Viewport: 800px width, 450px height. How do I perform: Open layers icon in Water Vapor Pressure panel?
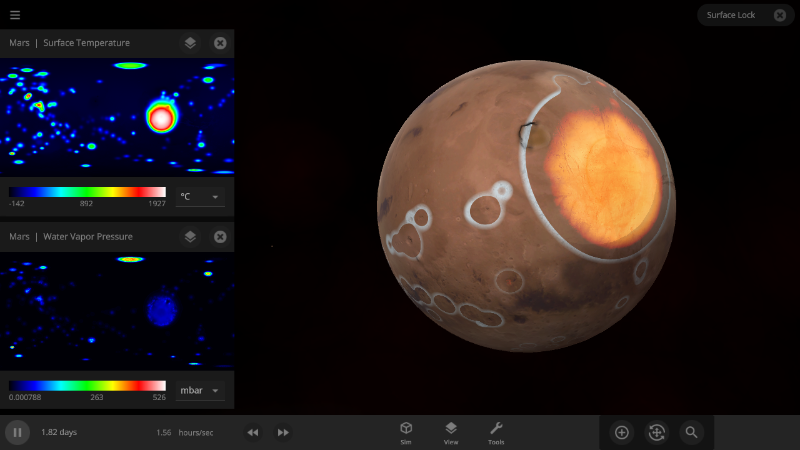(x=190, y=237)
